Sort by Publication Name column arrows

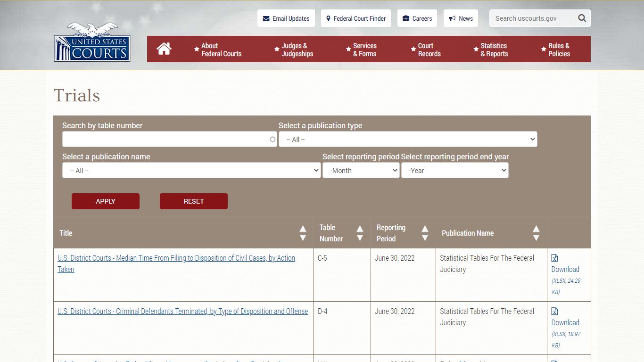click(536, 233)
